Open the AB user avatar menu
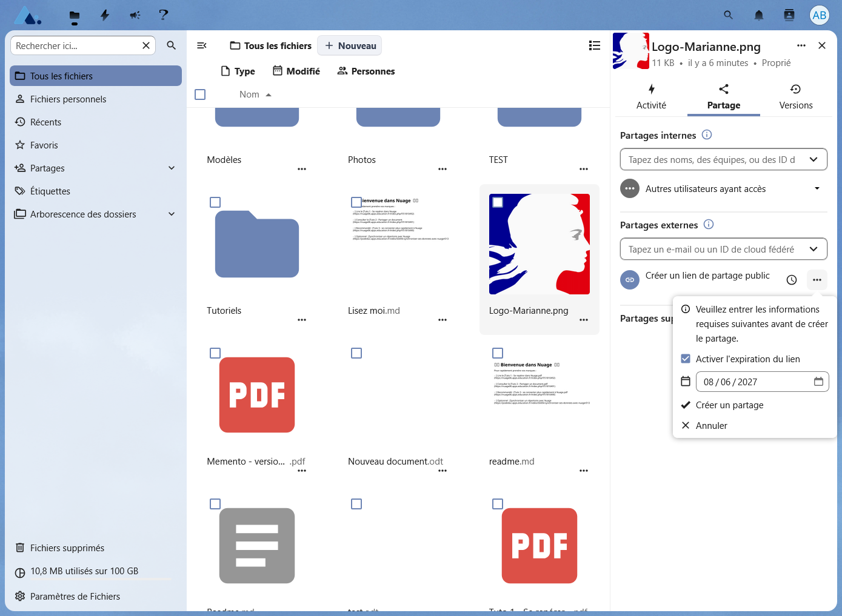Image resolution: width=842 pixels, height=616 pixels. (820, 15)
